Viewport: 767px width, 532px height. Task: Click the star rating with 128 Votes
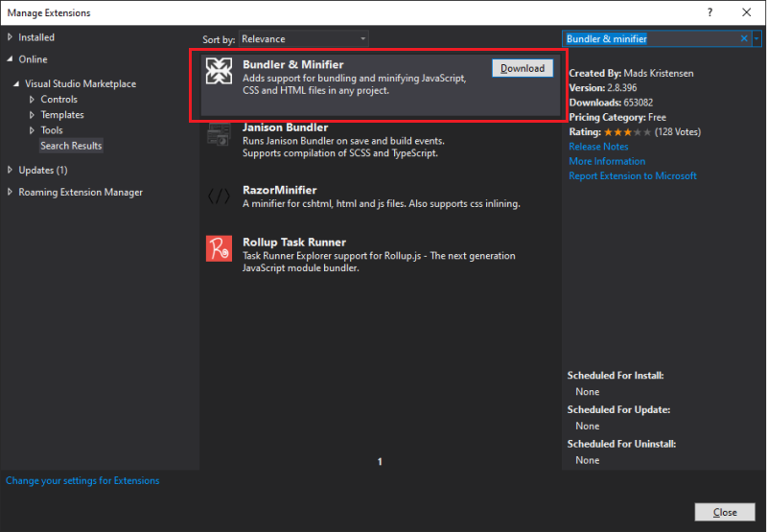(x=627, y=132)
